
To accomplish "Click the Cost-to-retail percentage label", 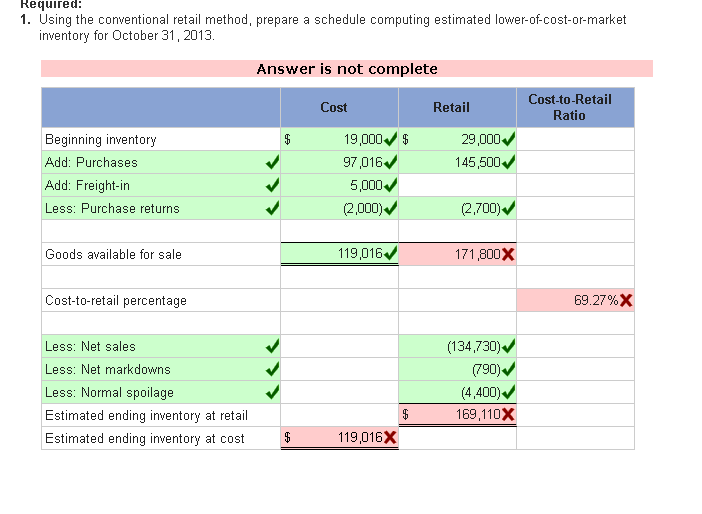I will coord(116,300).
